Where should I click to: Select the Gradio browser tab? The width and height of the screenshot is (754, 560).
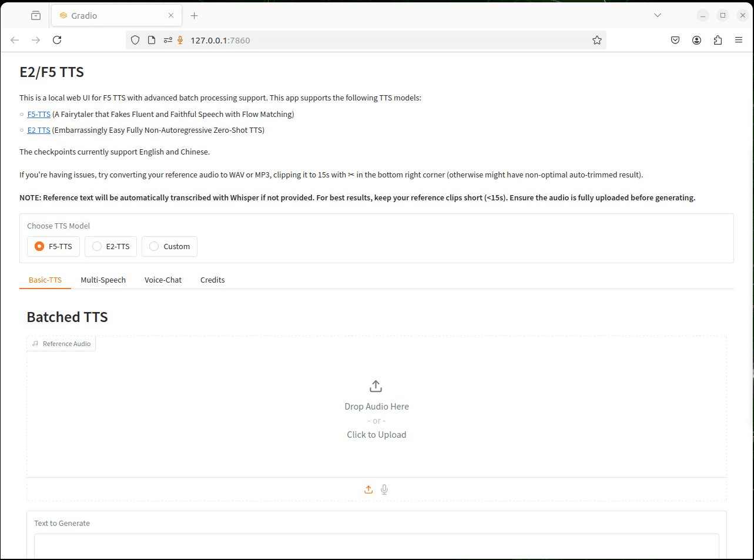[x=116, y=16]
